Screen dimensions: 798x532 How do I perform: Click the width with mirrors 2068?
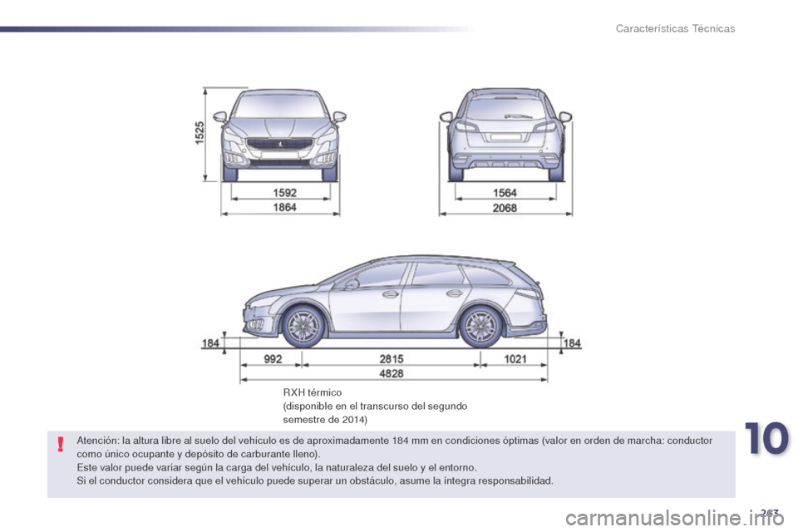coord(505,208)
